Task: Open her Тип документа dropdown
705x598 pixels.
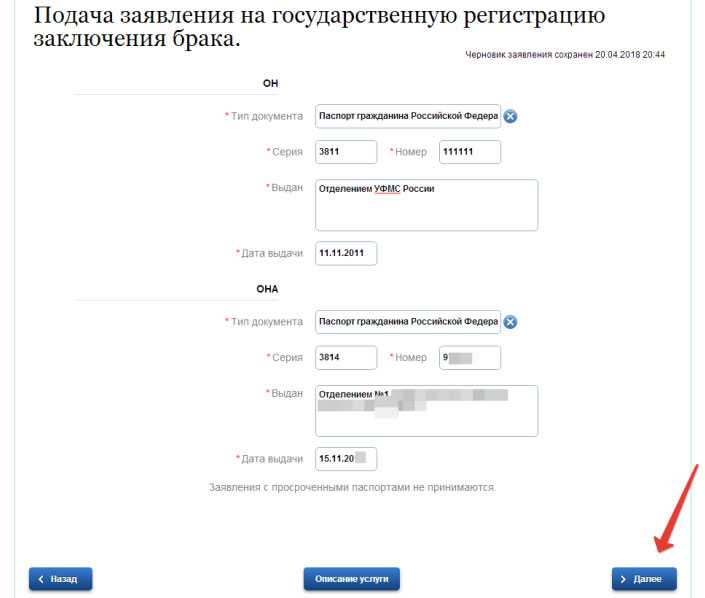Action: pos(408,322)
